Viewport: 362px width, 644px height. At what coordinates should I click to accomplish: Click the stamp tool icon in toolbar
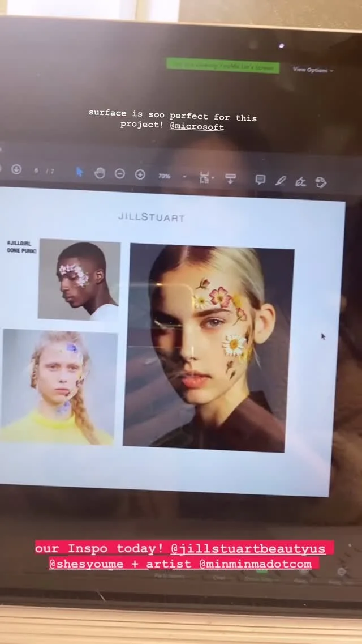point(321,182)
